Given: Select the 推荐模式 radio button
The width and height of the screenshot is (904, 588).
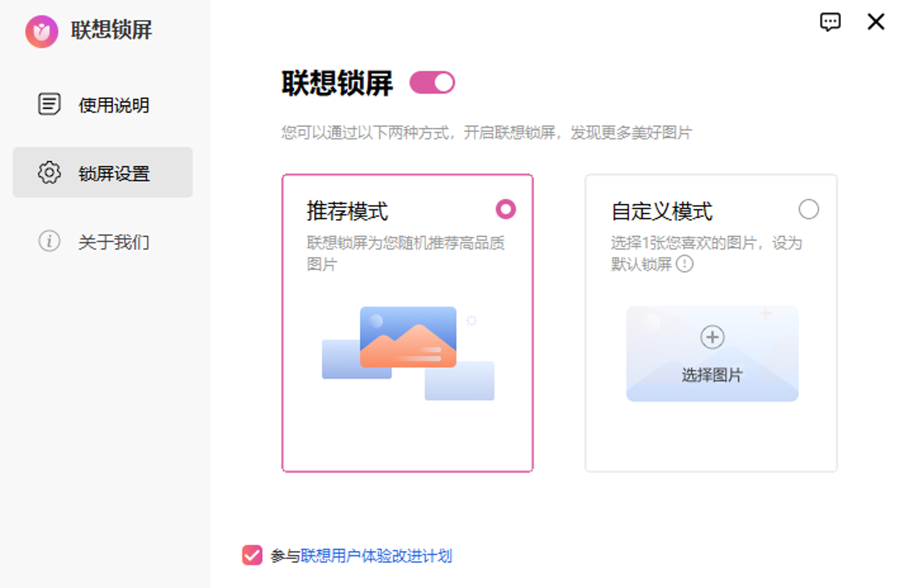Looking at the screenshot, I should [505, 209].
